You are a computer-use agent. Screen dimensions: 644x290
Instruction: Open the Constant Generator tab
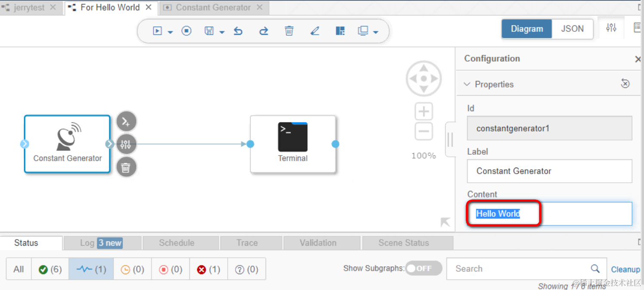[213, 7]
